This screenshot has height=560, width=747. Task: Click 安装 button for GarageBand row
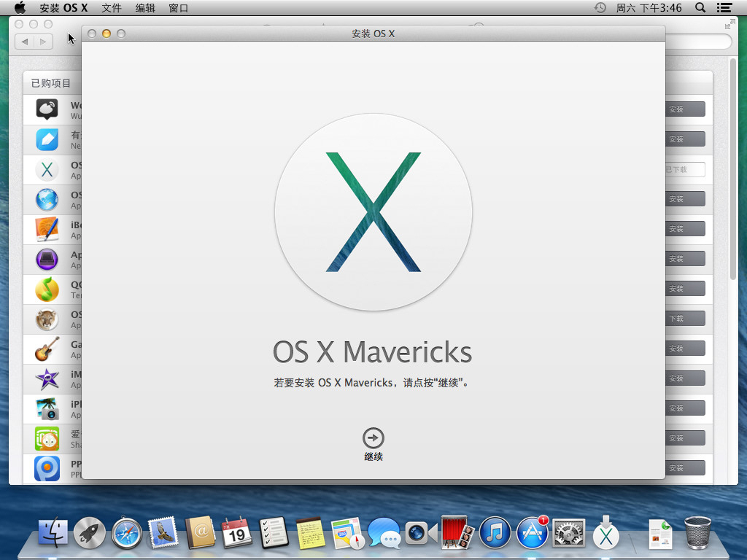coord(685,348)
